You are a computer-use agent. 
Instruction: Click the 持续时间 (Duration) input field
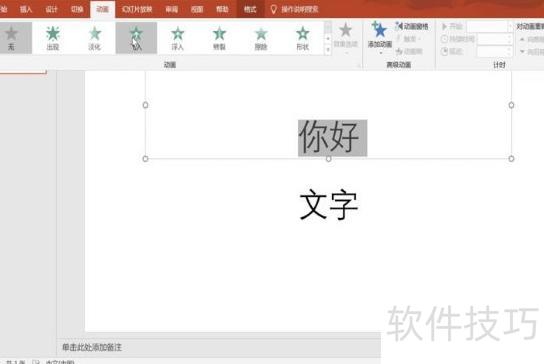pos(494,39)
